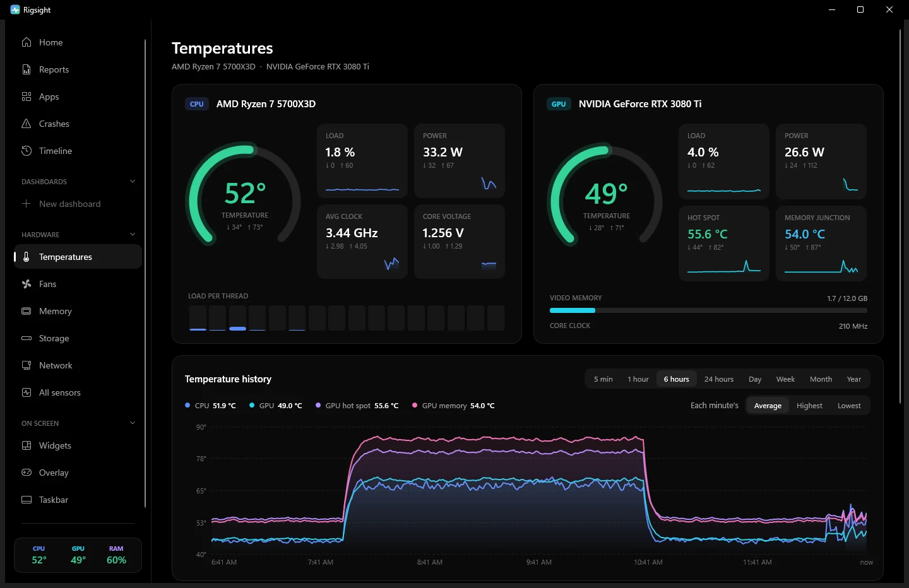Open the Home page icon
Viewport: 909px width, 588px height.
27,42
